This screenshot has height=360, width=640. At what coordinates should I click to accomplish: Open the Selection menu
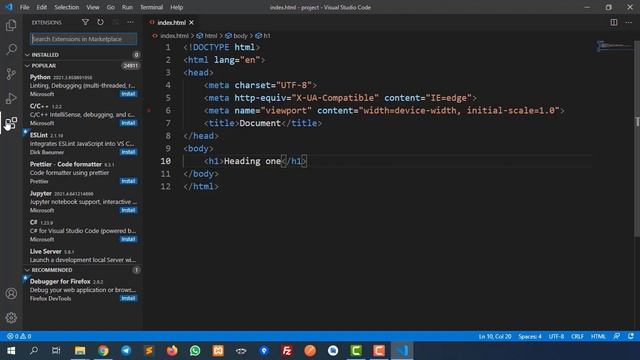(67, 7)
